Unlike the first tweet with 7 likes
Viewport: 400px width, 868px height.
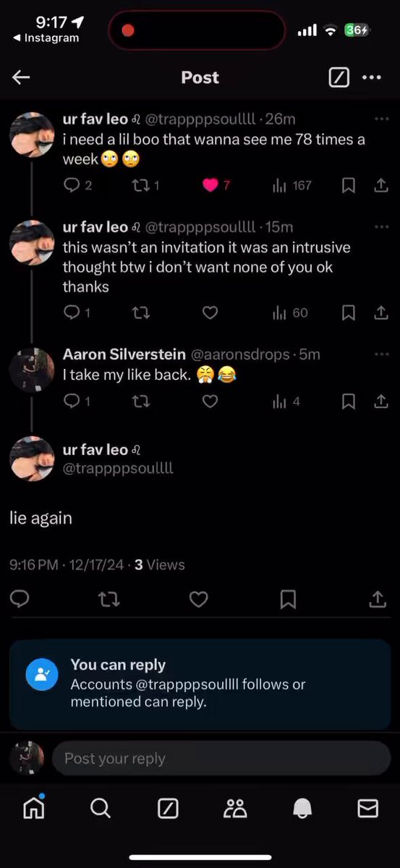click(210, 185)
